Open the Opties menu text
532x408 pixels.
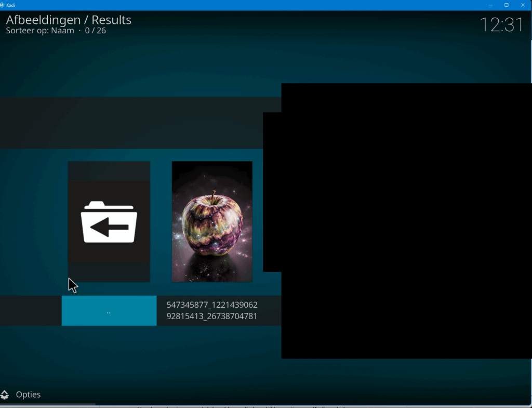(x=28, y=394)
